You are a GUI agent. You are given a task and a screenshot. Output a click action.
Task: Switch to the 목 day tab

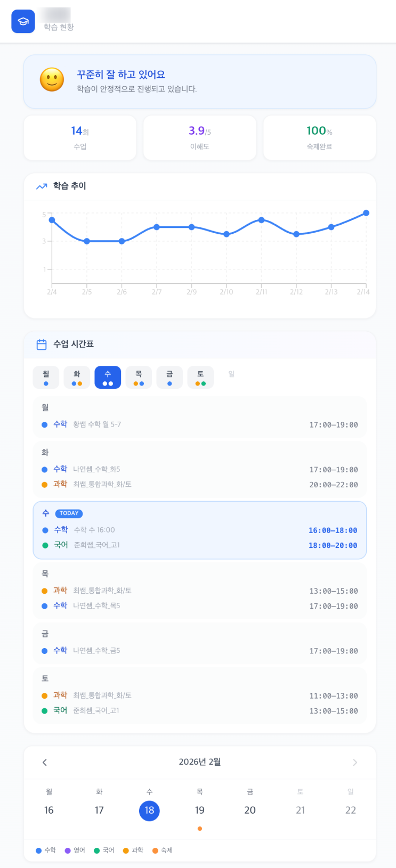pyautogui.click(x=139, y=377)
